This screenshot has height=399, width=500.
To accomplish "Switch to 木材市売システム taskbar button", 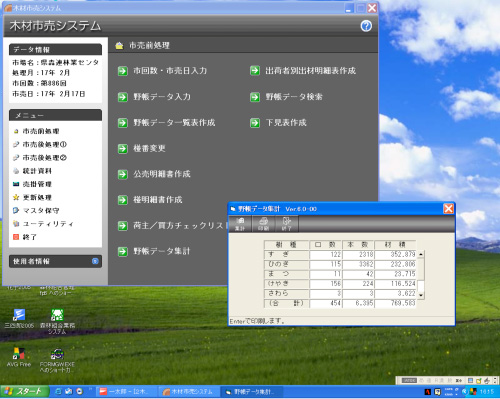I will click(x=187, y=392).
